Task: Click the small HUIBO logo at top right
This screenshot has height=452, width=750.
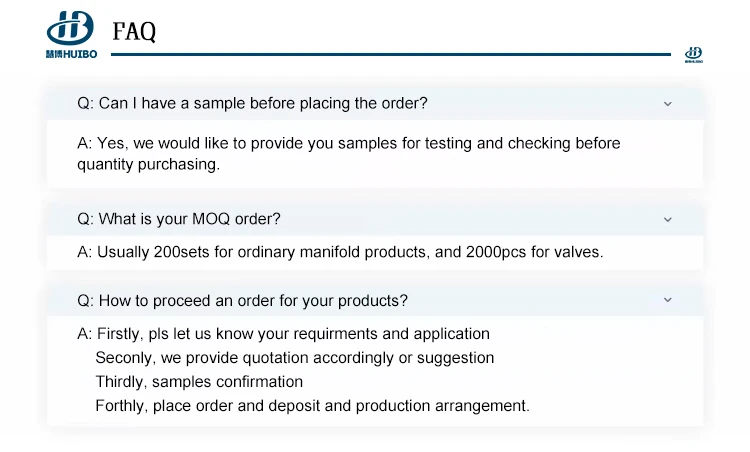Action: point(694,55)
